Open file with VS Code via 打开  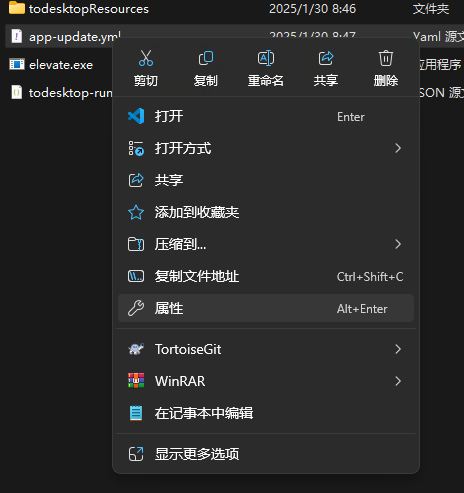266,116
